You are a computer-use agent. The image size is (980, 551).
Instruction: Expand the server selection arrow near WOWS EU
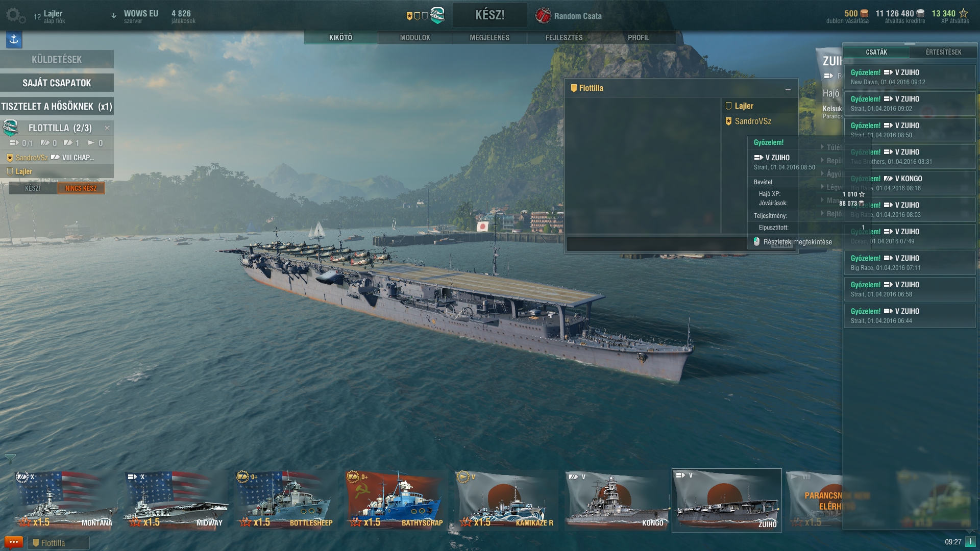pyautogui.click(x=113, y=16)
